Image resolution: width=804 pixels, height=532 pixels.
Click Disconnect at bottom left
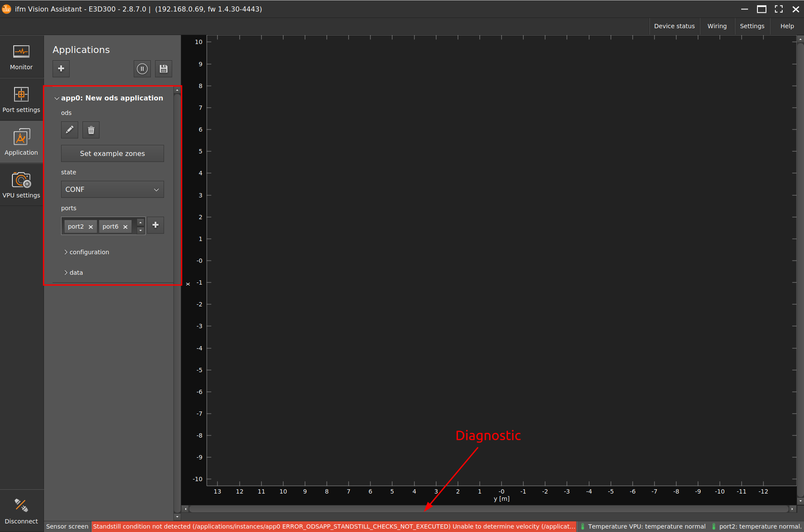click(21, 511)
